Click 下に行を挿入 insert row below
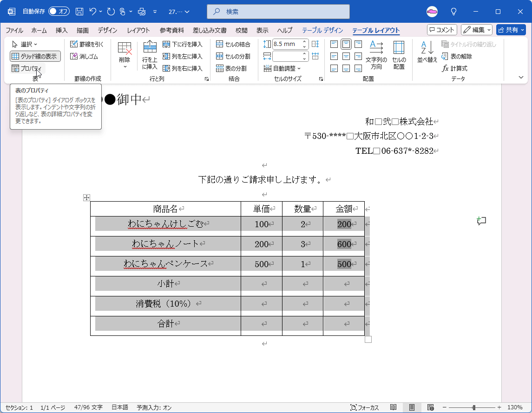 [x=183, y=44]
